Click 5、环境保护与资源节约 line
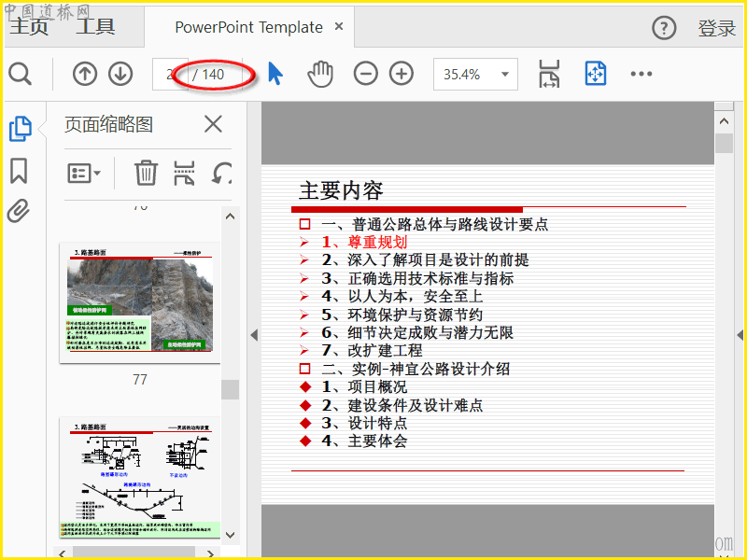The height and width of the screenshot is (560, 747). (402, 315)
